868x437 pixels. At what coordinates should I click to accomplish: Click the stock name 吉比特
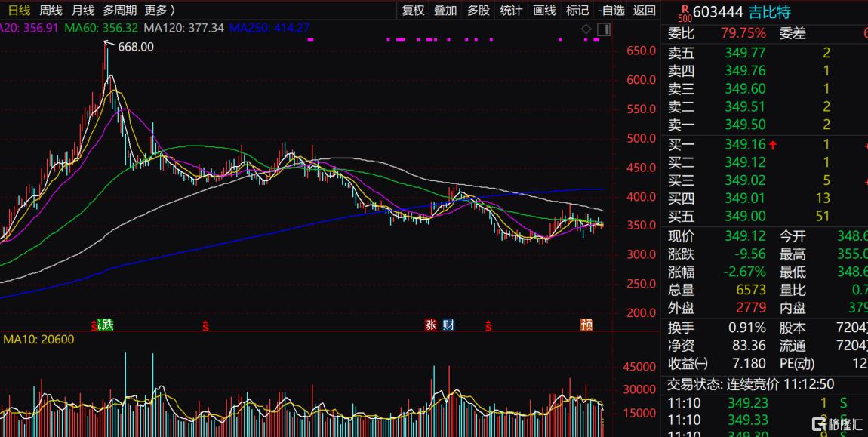pyautogui.click(x=769, y=12)
